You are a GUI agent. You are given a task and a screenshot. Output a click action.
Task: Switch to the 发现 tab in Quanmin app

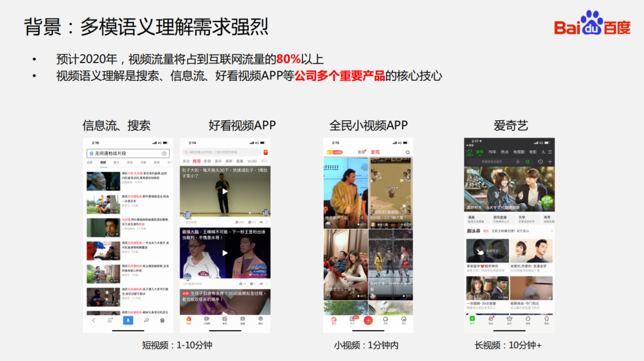(375, 152)
